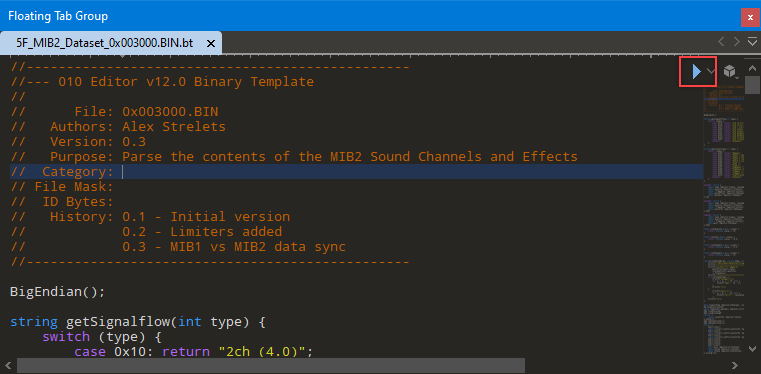Click the 'Authors: Alex Strelets' line
This screenshot has height=374, width=761.
coord(118,127)
